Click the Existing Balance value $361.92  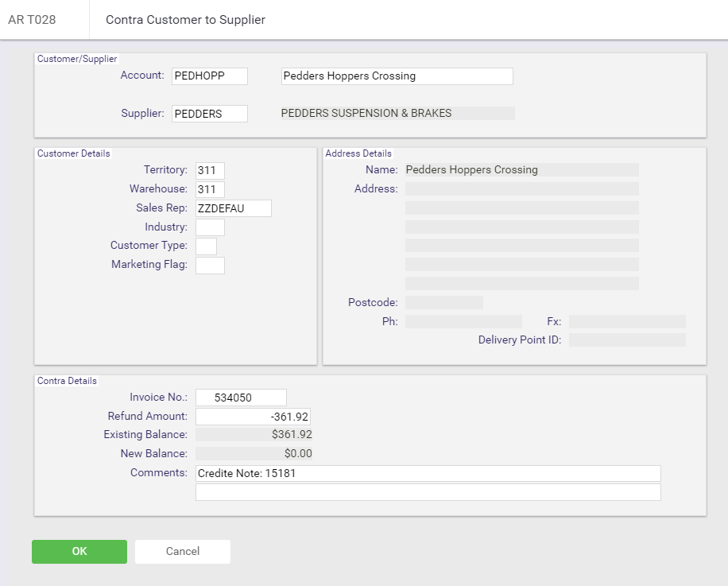(254, 435)
